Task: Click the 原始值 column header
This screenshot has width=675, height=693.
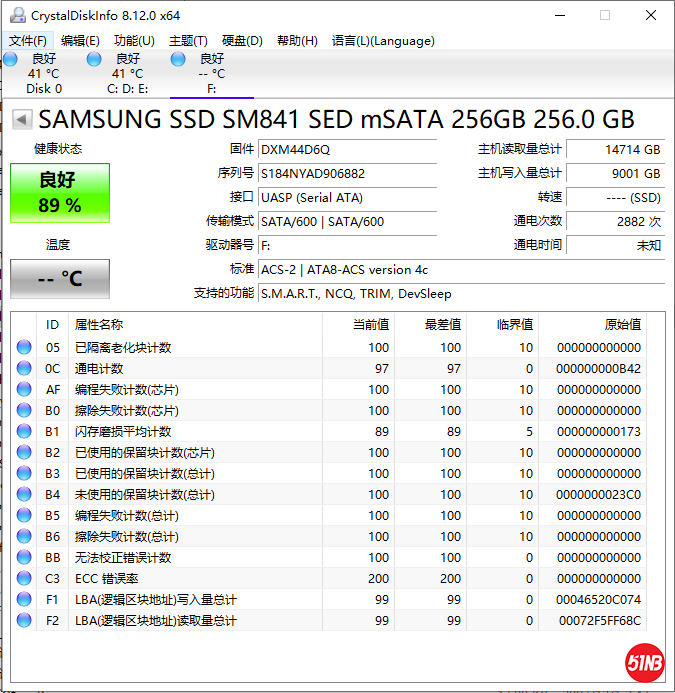Action: 622,325
